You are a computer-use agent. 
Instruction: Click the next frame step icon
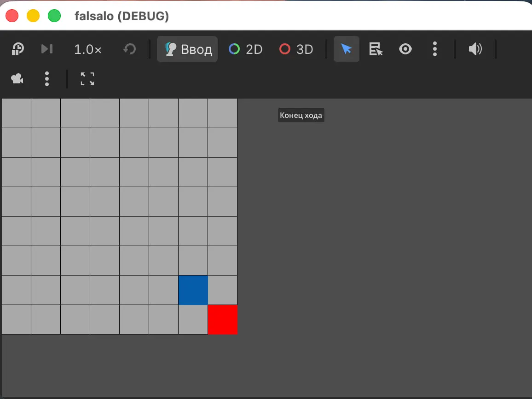[47, 49]
